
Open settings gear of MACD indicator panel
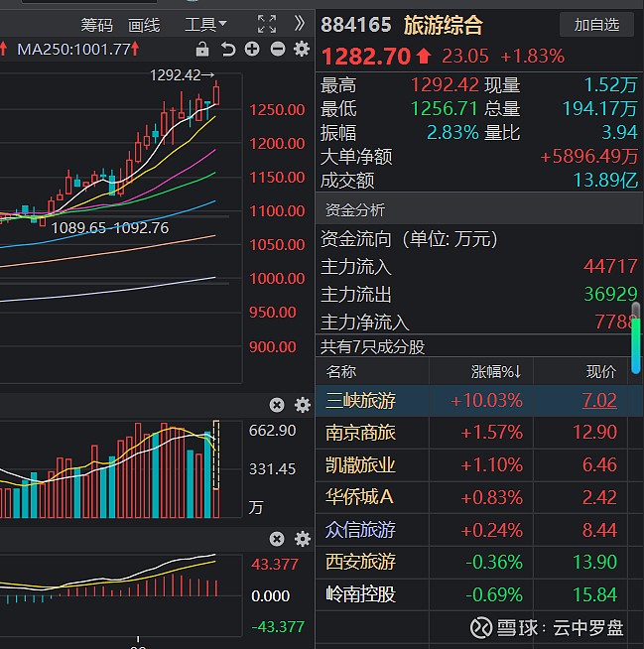(302, 539)
